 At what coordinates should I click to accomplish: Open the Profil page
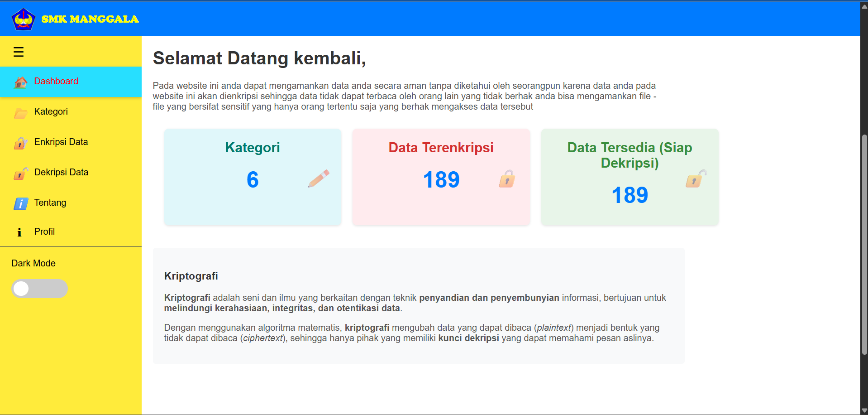click(x=45, y=232)
